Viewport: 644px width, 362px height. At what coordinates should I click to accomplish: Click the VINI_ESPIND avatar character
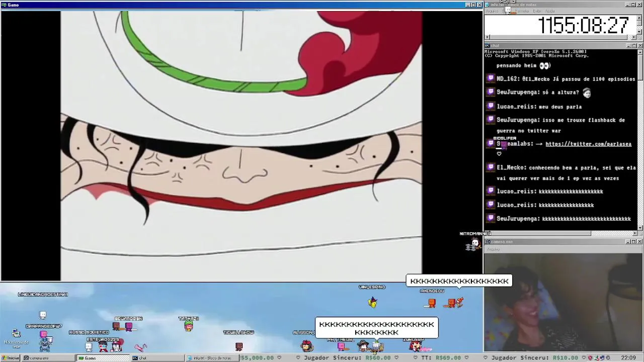(372, 302)
